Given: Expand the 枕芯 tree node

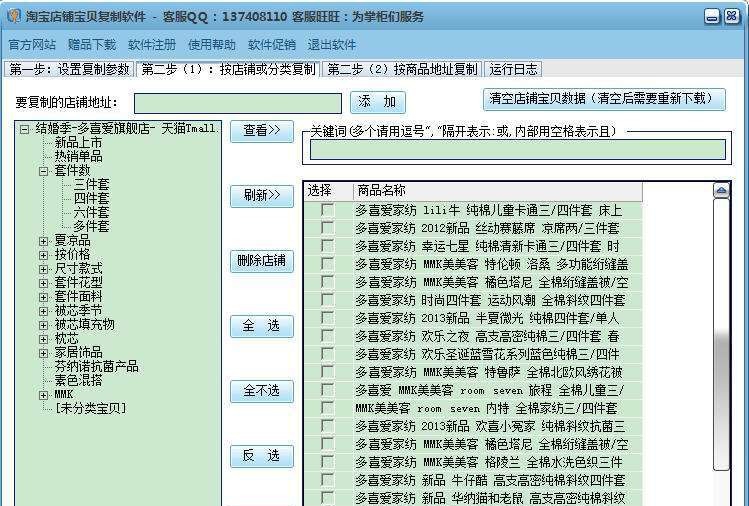Looking at the screenshot, I should coord(43,339).
